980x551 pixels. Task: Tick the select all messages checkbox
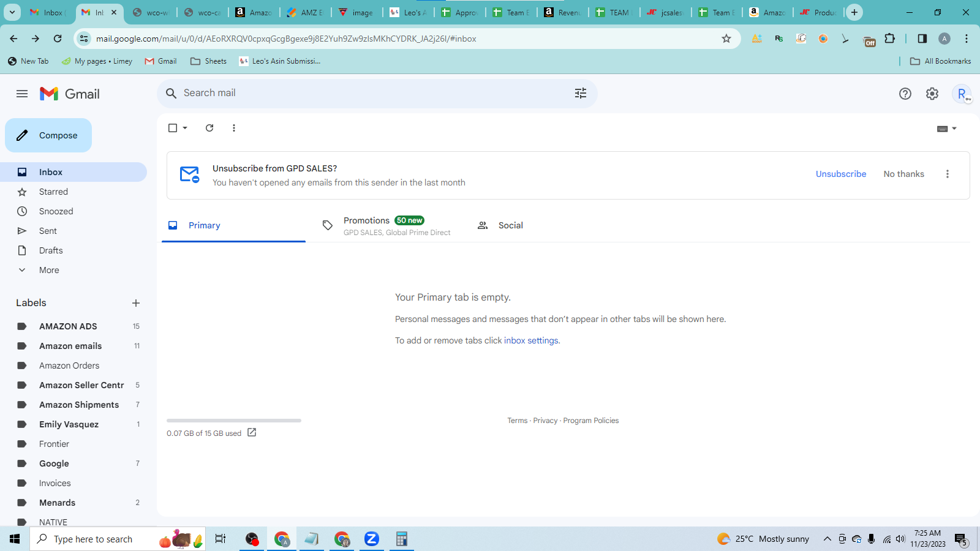click(x=173, y=128)
